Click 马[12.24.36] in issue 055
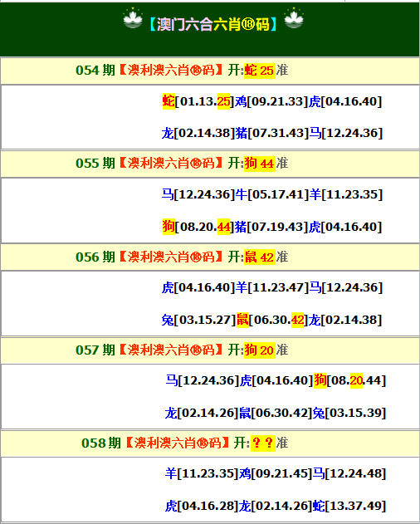Image resolution: width=420 pixels, height=524 pixels. [x=198, y=194]
